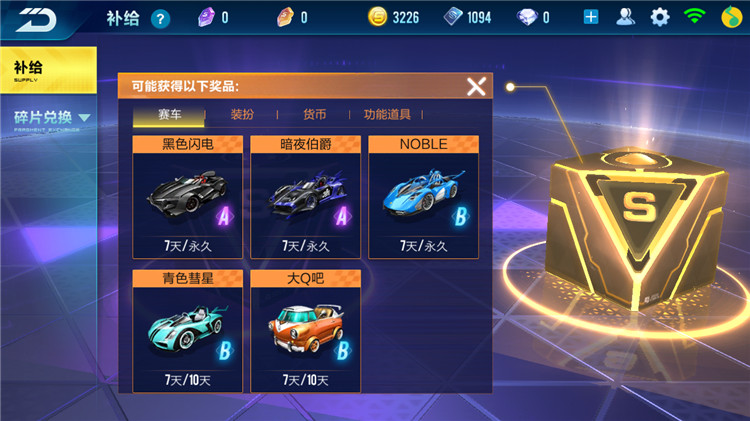Click the gold coin currency icon
This screenshot has height=421, width=750.
pos(377,17)
